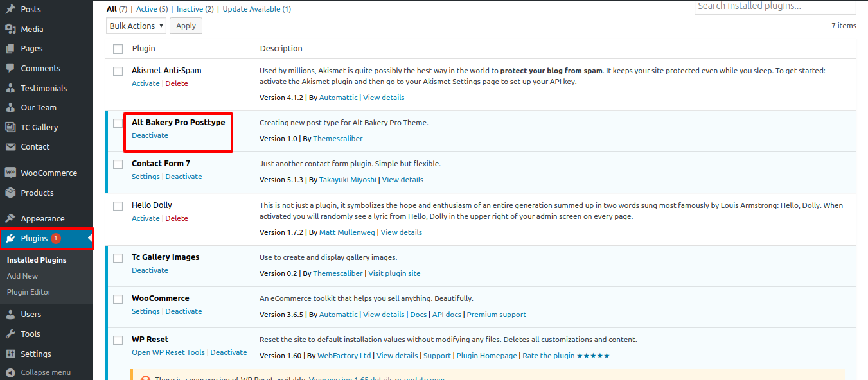Screen dimensions: 868x380
Task: Check the Hello Dolly checkbox
Action: [118, 206]
